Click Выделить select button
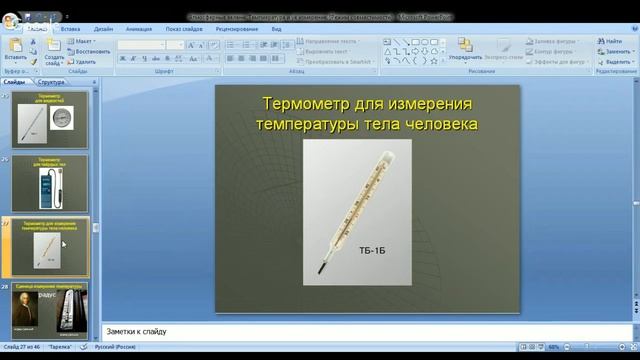This screenshot has height=360, width=640. (x=616, y=62)
